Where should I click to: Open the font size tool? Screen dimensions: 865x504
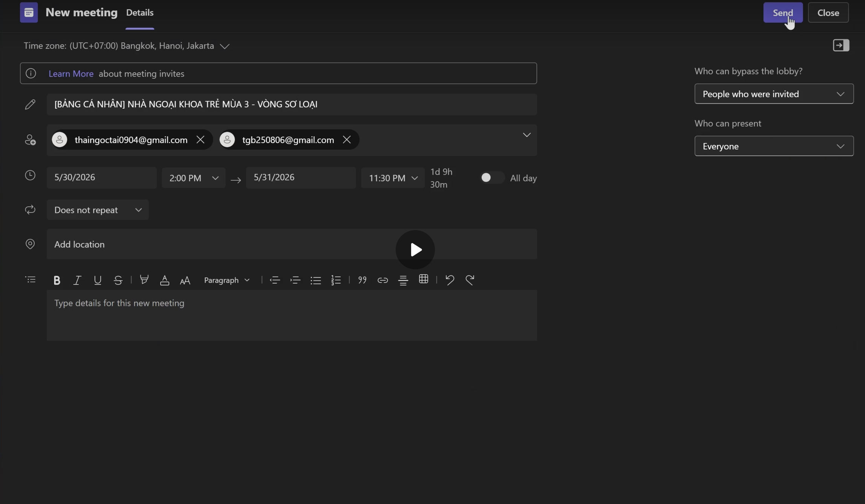click(x=185, y=280)
